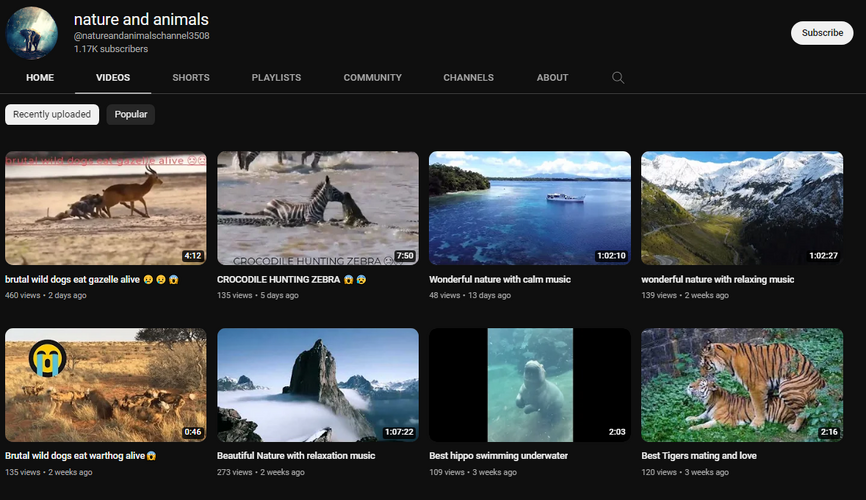View the CHANNELS tab
Screen dimensions: 866x500
click(468, 78)
